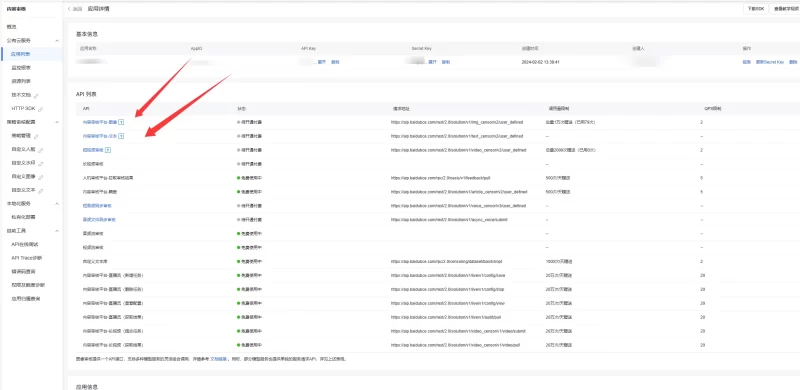Open 资源列表 in the sidebar
Screen dimensions: 800x390
(x=20, y=81)
